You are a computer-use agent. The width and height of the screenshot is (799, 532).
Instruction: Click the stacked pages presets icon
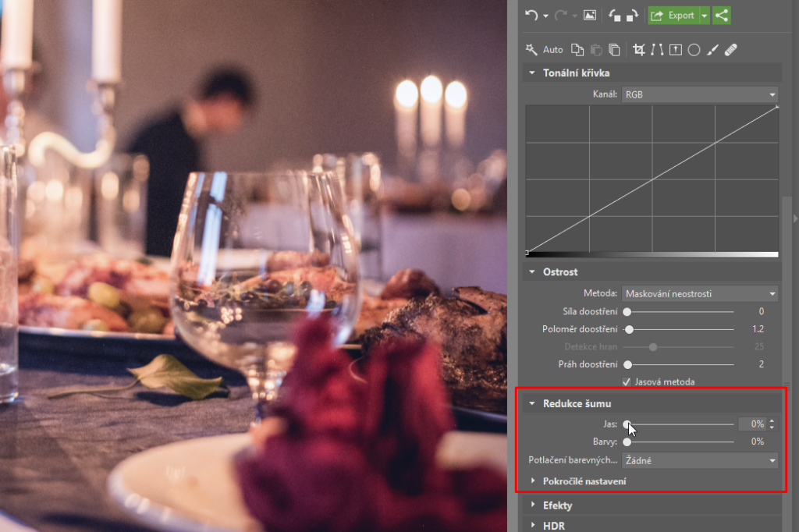point(614,49)
